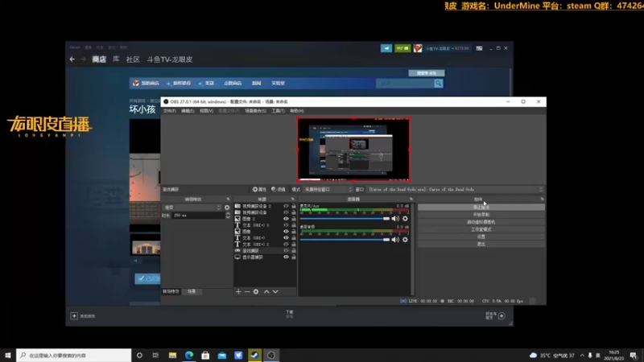Screen dimensions: 644x362
Task: Show the 游戏捕获 source
Action: 286,251
